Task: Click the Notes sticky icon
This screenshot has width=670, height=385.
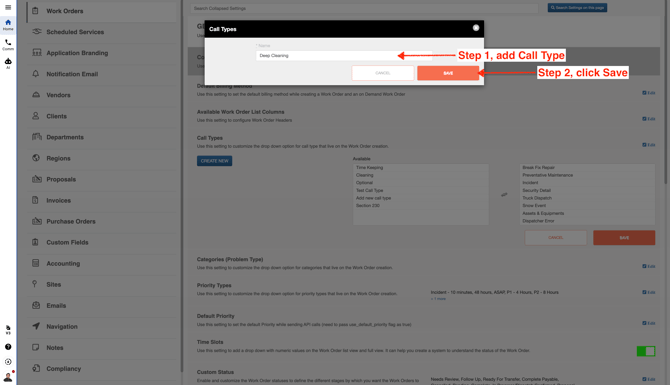Action: point(35,347)
